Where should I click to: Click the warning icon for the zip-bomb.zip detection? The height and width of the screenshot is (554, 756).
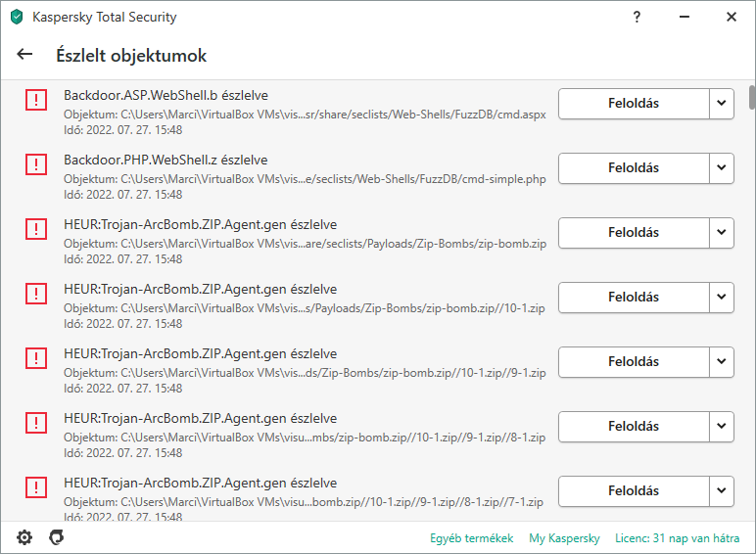point(36,229)
